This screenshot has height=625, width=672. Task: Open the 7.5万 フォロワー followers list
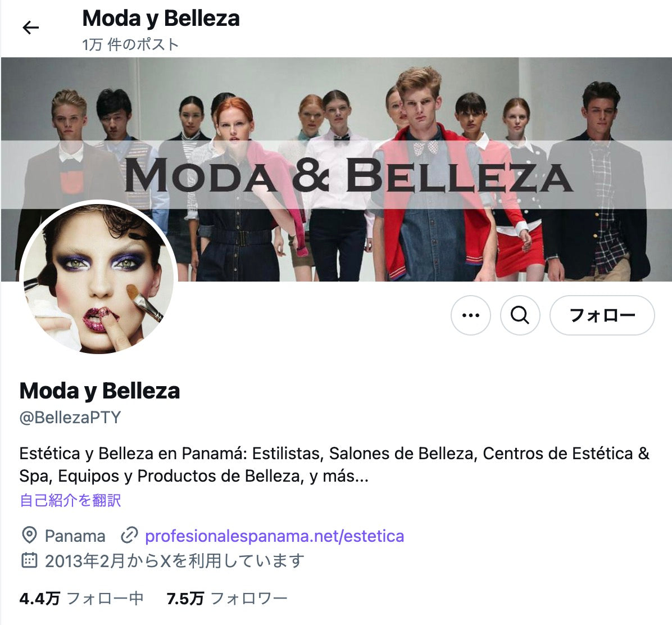tap(226, 599)
